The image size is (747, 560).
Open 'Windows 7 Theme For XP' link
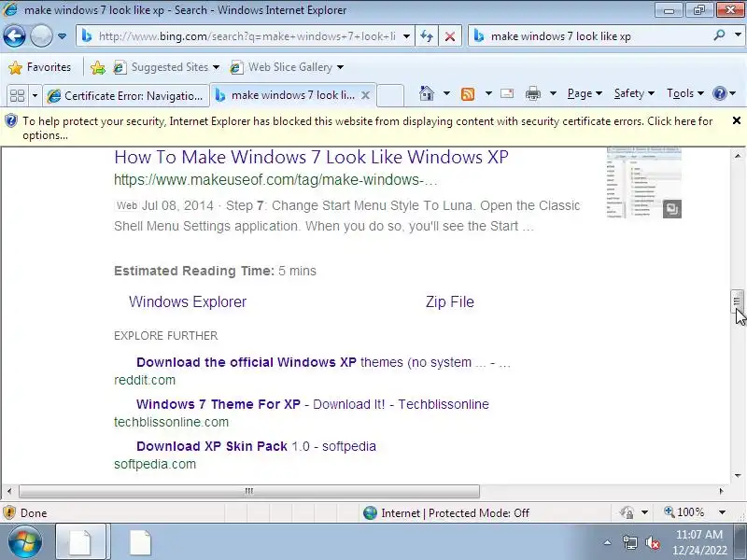[313, 404]
